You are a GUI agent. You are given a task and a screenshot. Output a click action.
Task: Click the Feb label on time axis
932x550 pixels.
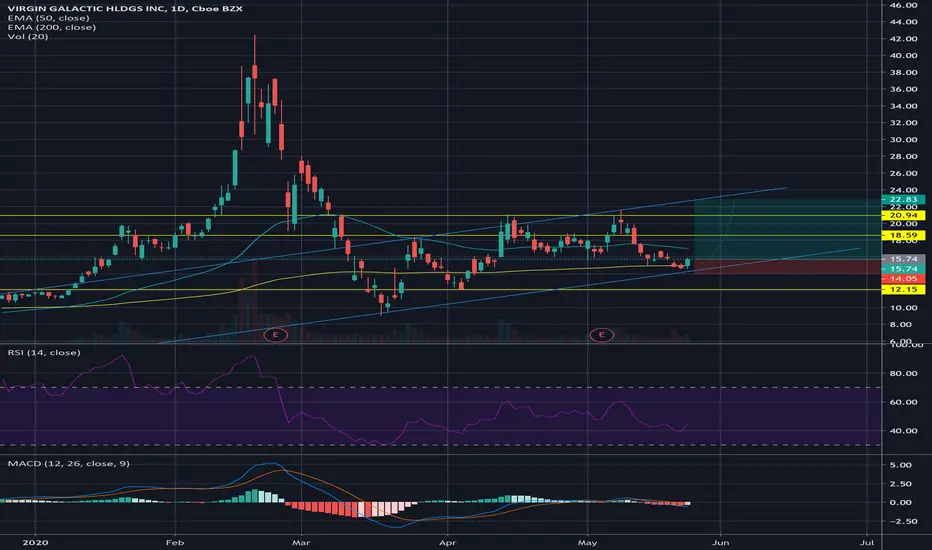click(x=175, y=542)
